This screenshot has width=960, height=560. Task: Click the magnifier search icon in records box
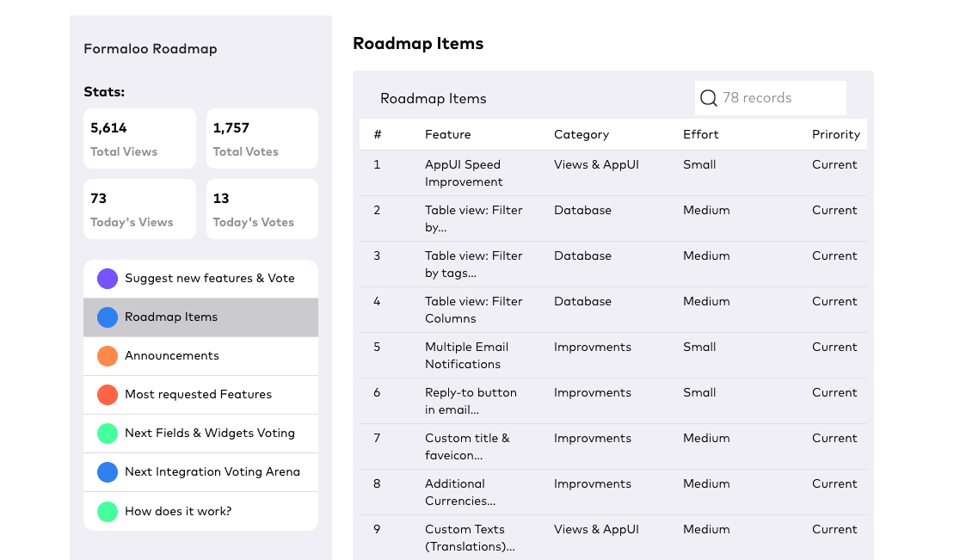(708, 98)
